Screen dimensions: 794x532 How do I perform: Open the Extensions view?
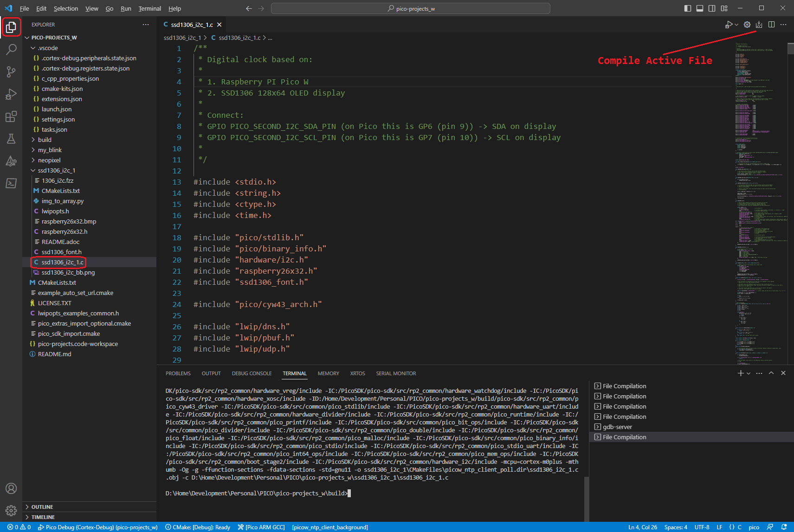point(11,116)
